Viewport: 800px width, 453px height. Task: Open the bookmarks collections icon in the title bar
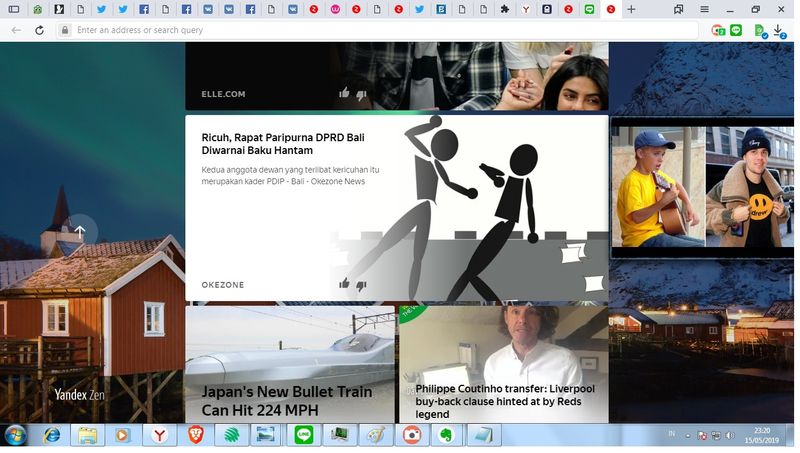tap(679, 9)
